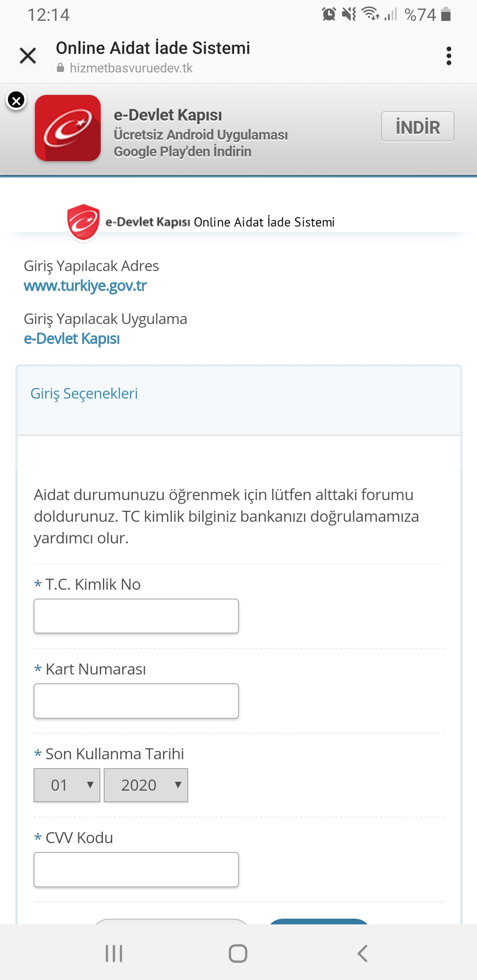This screenshot has height=980, width=477.
Task: Tap the İNDİR download button
Action: (418, 127)
